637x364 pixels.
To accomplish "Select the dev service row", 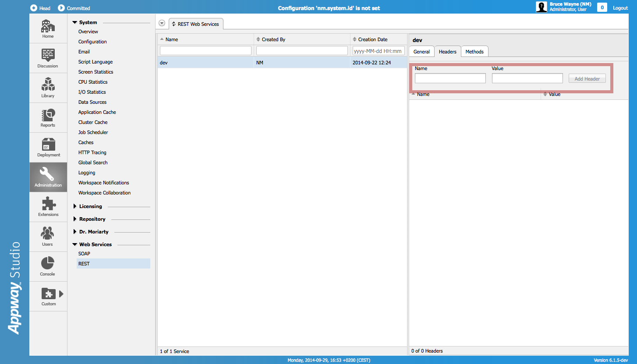I will tap(282, 63).
